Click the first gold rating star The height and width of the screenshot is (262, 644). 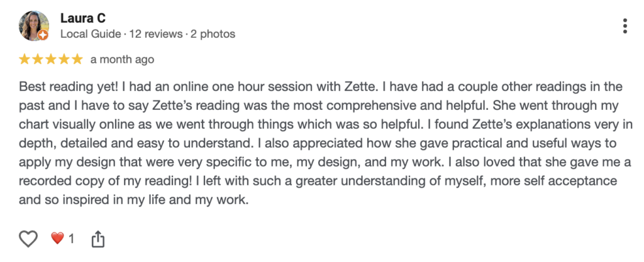[x=25, y=60]
